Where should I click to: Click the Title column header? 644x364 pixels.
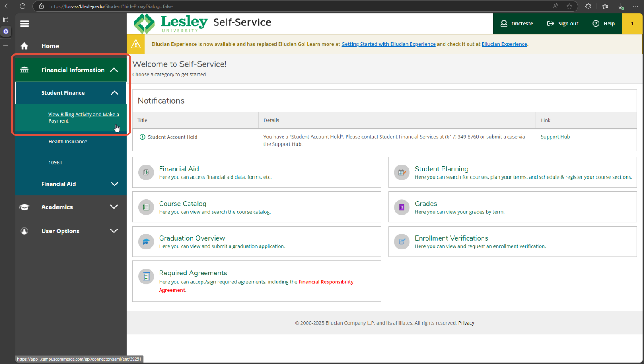[x=143, y=120]
